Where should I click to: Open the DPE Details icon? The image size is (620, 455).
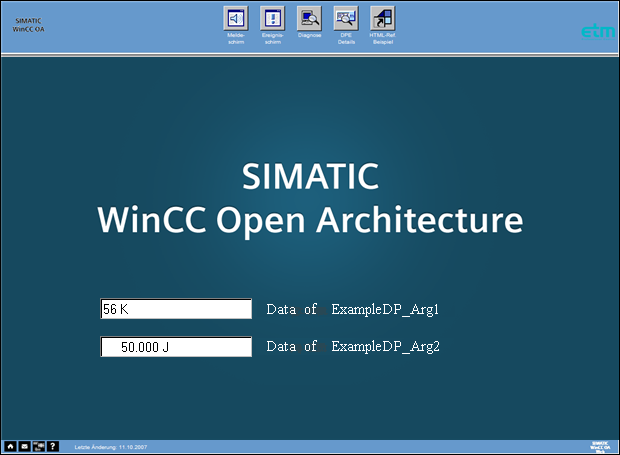click(346, 18)
